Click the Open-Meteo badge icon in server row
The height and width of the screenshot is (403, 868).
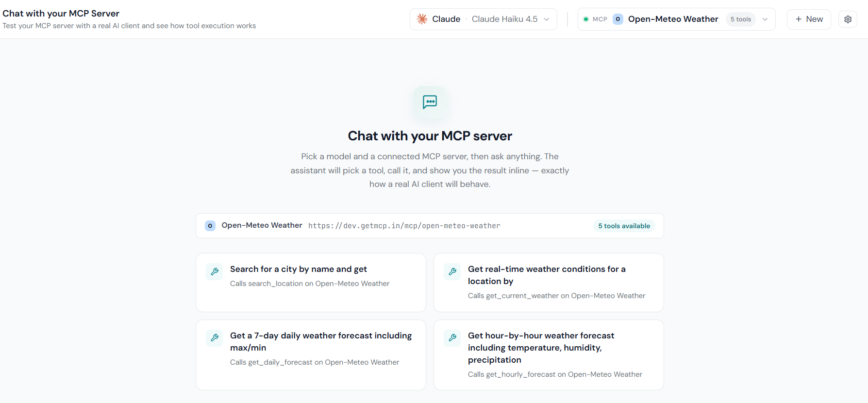(x=210, y=226)
